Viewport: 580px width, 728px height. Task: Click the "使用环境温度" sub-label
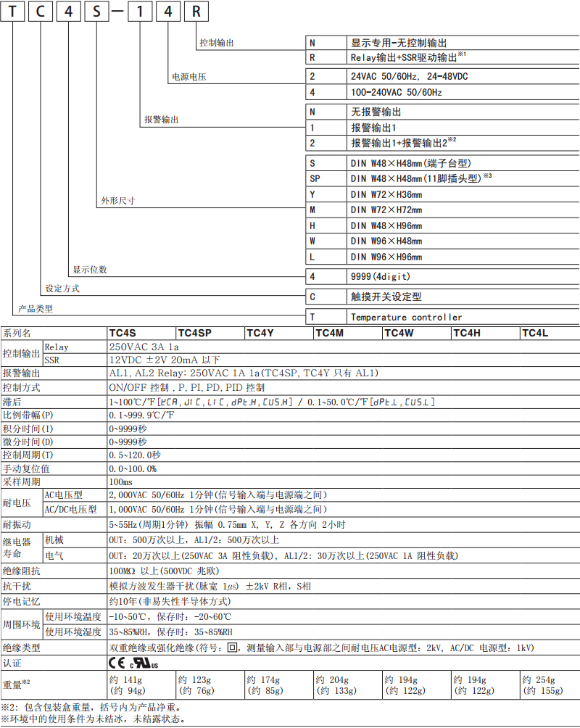click(73, 616)
